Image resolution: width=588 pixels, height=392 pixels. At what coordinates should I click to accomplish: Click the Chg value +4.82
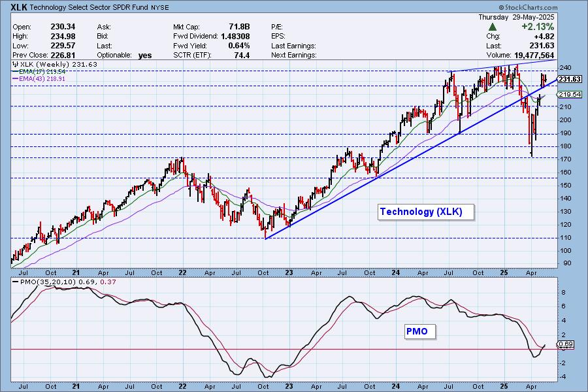[x=544, y=37]
